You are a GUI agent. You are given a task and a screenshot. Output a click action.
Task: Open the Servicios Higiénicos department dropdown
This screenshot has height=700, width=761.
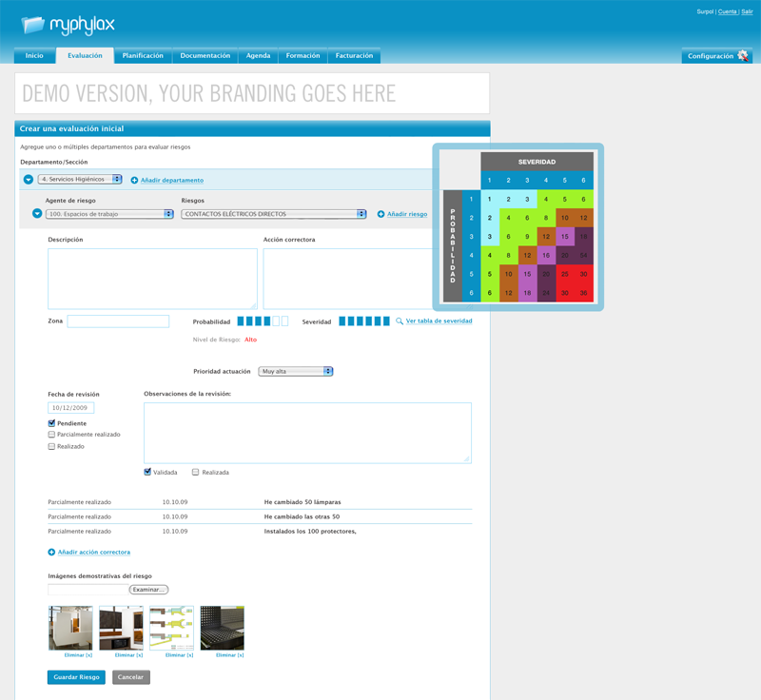click(81, 179)
